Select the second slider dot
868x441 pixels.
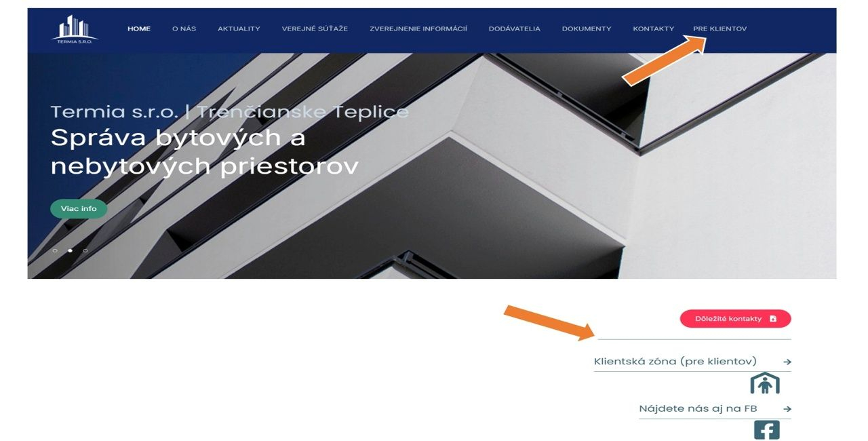click(x=70, y=250)
